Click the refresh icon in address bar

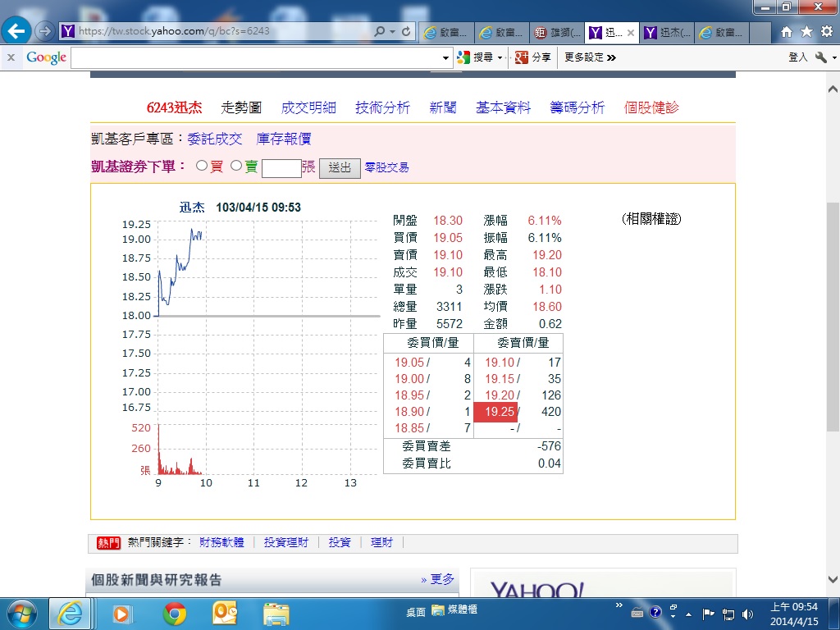pos(406,31)
